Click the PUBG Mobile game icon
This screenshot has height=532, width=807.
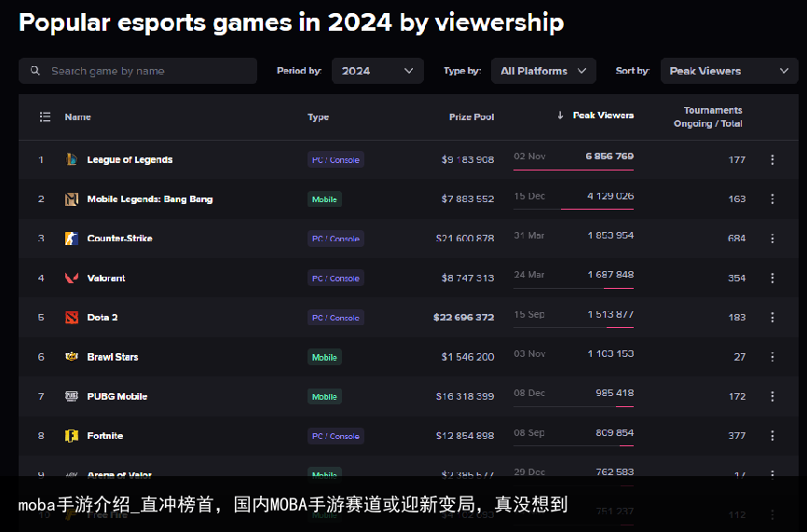pyautogui.click(x=72, y=396)
